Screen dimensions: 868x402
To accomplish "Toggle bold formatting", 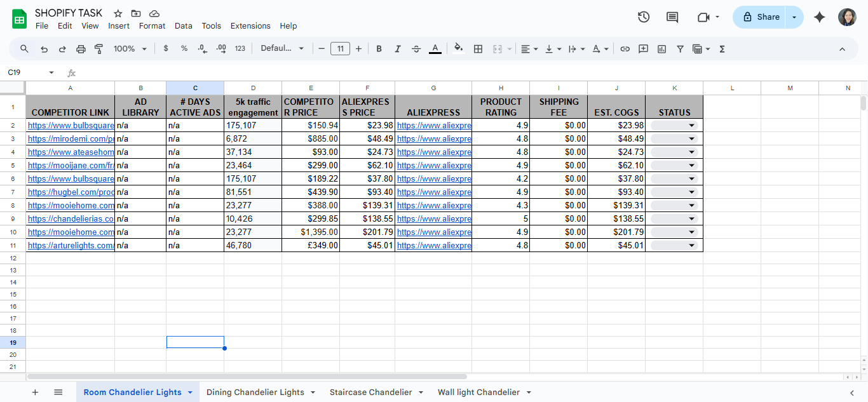I will pyautogui.click(x=379, y=49).
